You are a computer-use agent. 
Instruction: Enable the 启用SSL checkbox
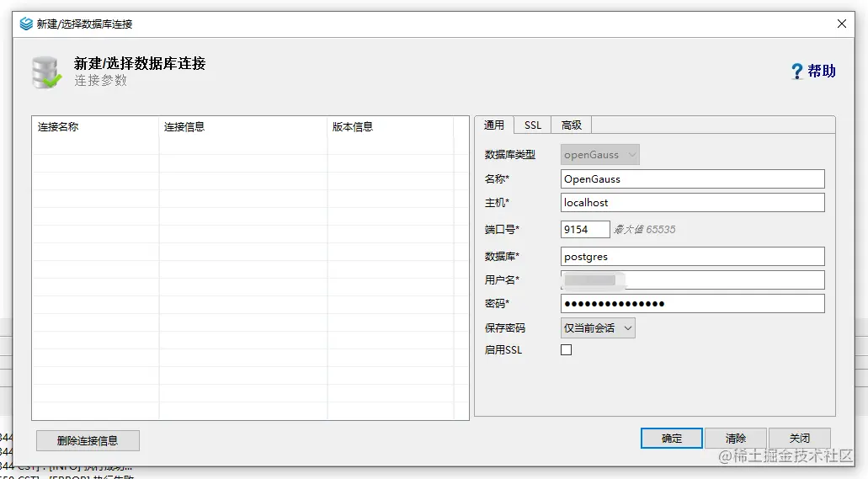(566, 350)
